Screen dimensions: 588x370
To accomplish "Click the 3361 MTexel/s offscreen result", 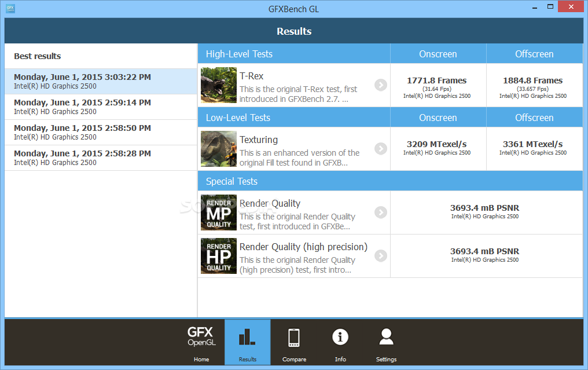I will pos(533,144).
